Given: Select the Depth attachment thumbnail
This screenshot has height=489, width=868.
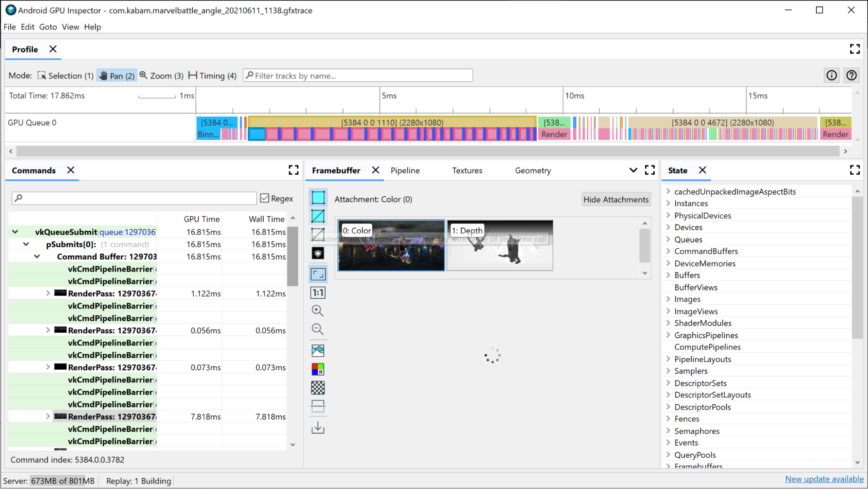Looking at the screenshot, I should 500,245.
